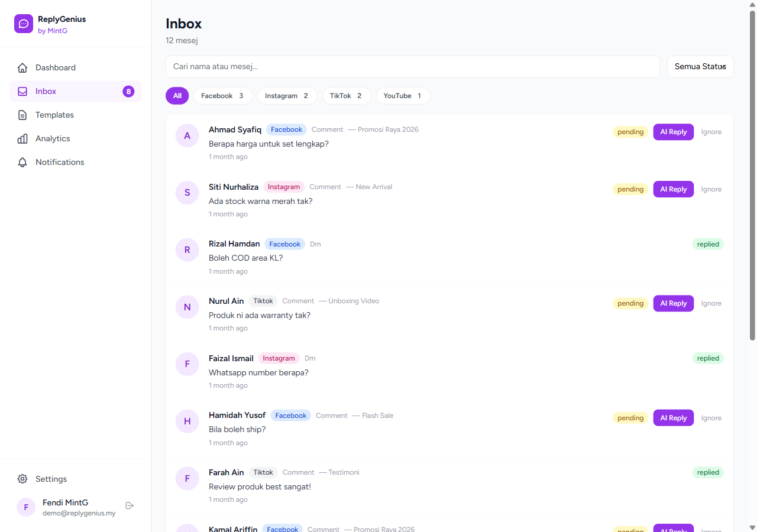Click the replied status on Farah Ain
This screenshot has width=757, height=532.
[708, 472]
